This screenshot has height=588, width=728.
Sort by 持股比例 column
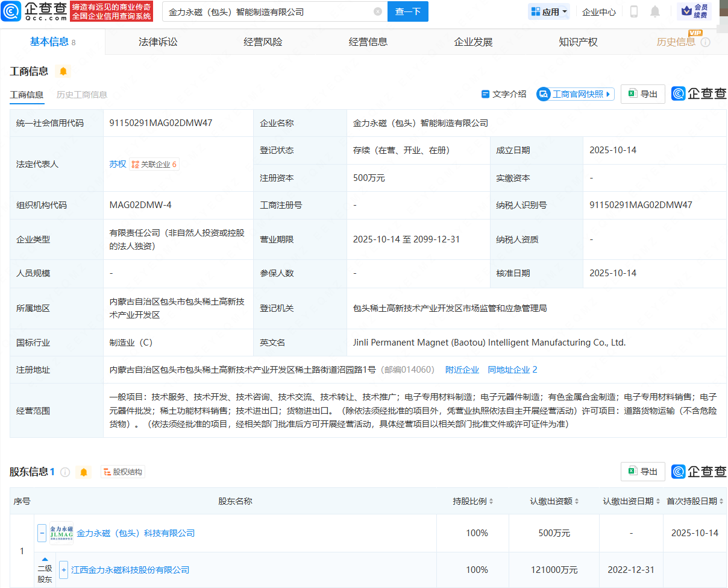(x=473, y=501)
